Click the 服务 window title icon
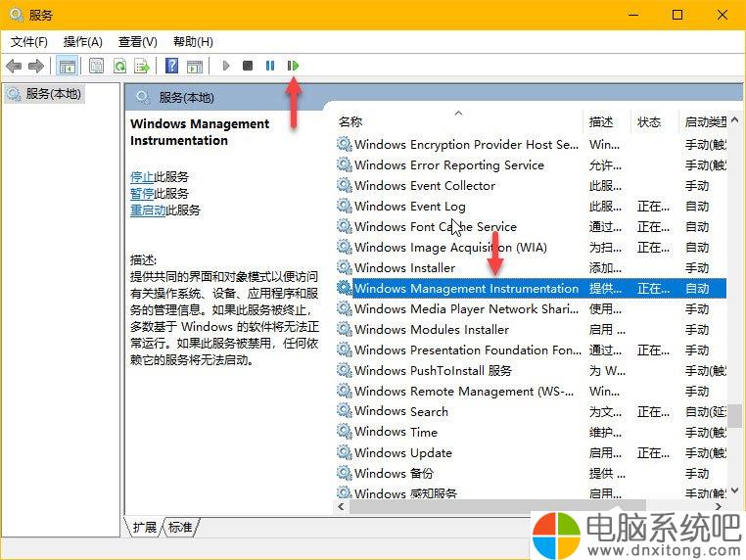 pos(16,15)
